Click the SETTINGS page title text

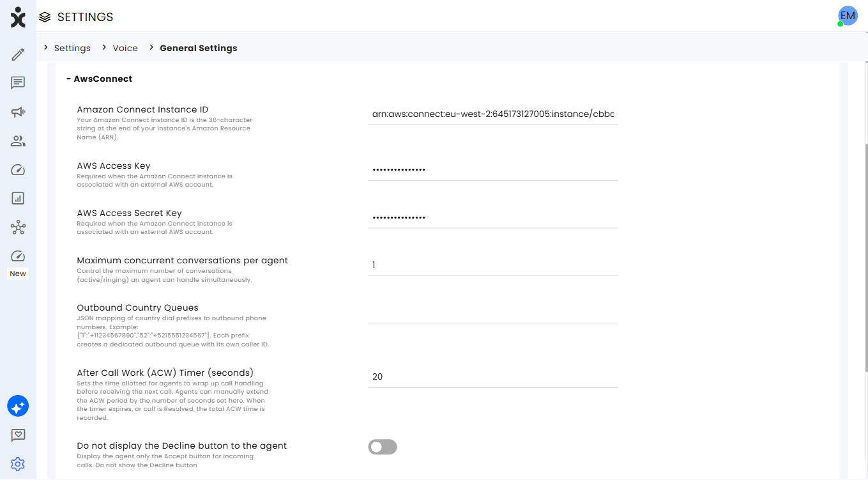(x=86, y=17)
